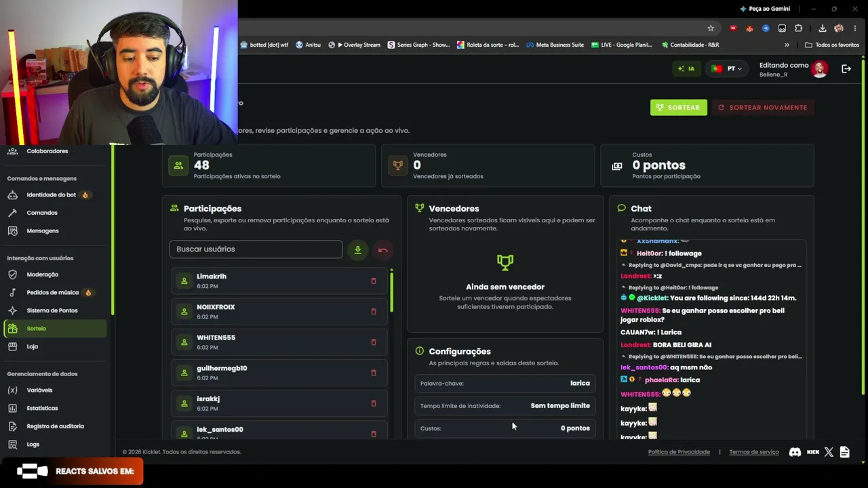
Task: Open the Contabilidade - R&R bookmark
Action: pos(689,45)
